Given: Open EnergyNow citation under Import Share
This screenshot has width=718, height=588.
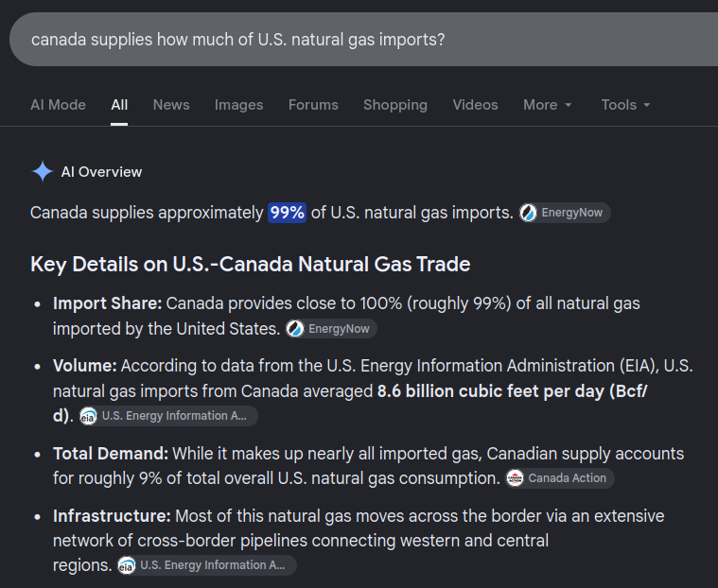Looking at the screenshot, I should (331, 329).
